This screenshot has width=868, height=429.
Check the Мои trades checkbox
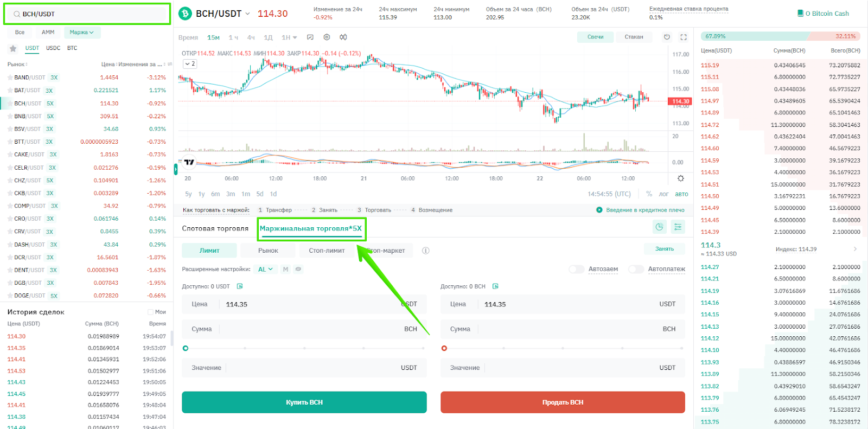tap(150, 312)
